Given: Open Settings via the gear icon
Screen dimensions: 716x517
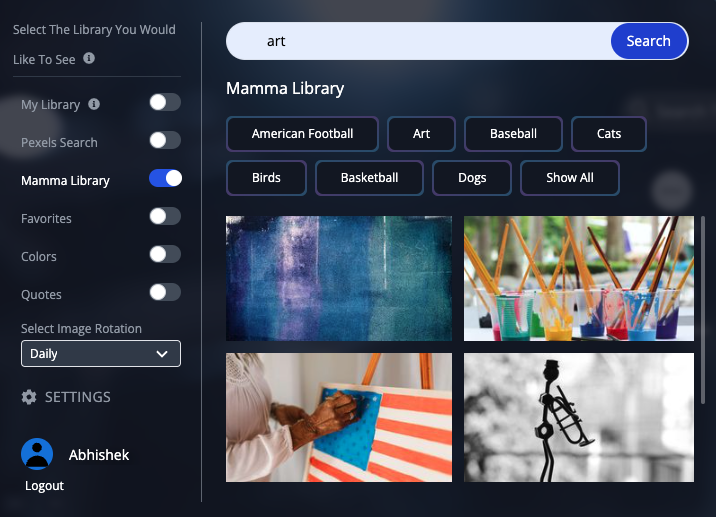Looking at the screenshot, I should pos(29,397).
